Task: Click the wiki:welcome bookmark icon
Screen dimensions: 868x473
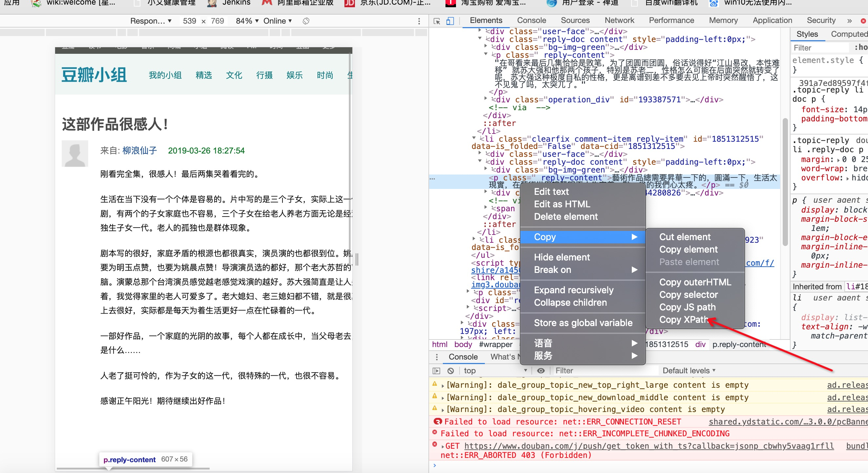Action: coord(36,3)
